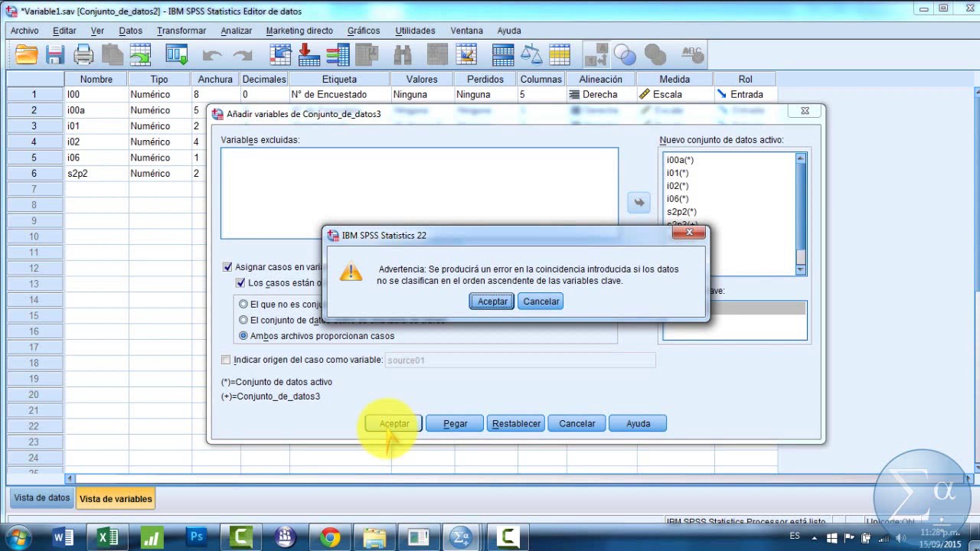Open Microsoft Word from the taskbar
The width and height of the screenshot is (980, 551).
[64, 538]
